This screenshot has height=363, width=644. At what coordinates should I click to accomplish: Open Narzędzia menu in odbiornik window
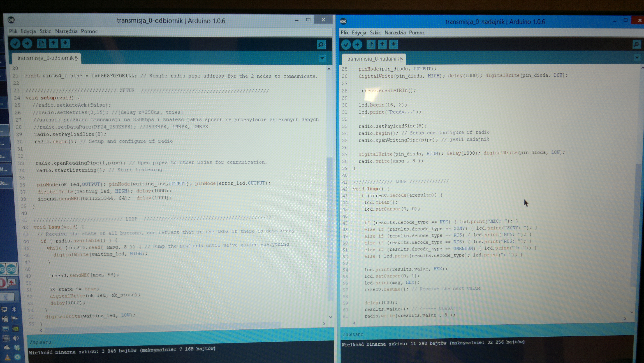point(66,31)
